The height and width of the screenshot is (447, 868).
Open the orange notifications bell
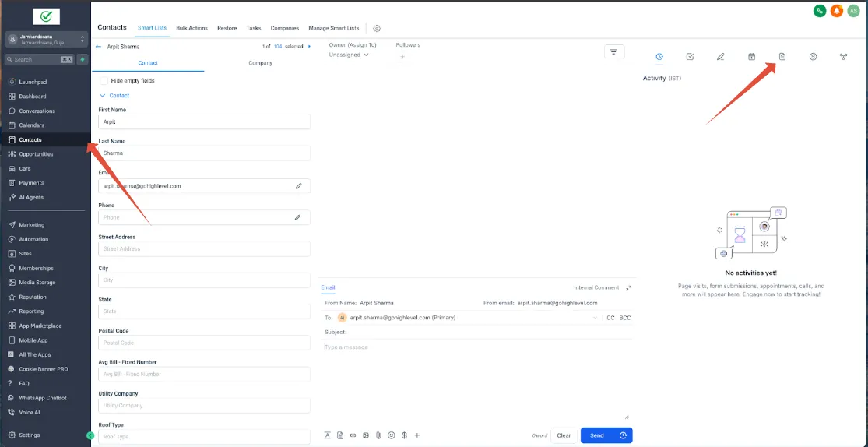coord(836,11)
